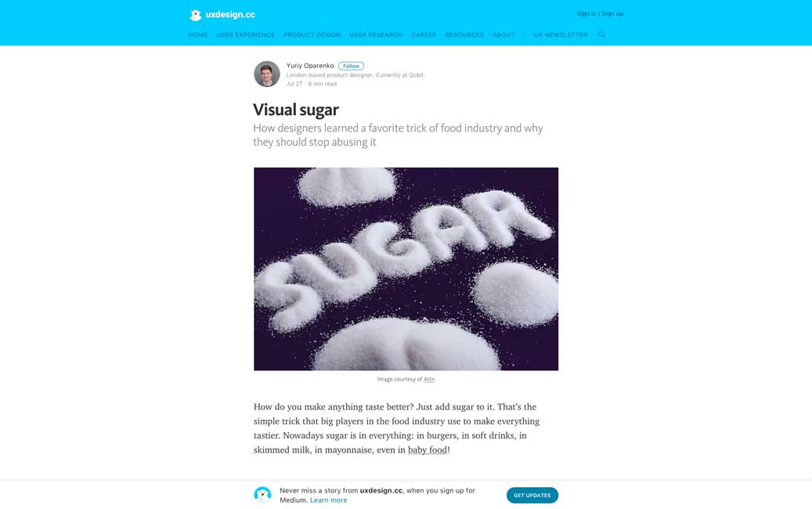Go to the HOME menu item
The height and width of the screenshot is (509, 812).
[x=198, y=35]
